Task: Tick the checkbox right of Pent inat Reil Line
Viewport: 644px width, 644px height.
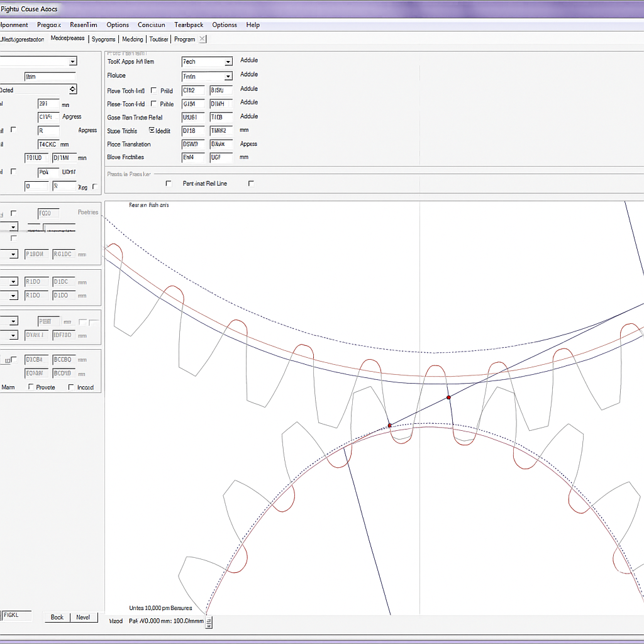Action: point(251,183)
